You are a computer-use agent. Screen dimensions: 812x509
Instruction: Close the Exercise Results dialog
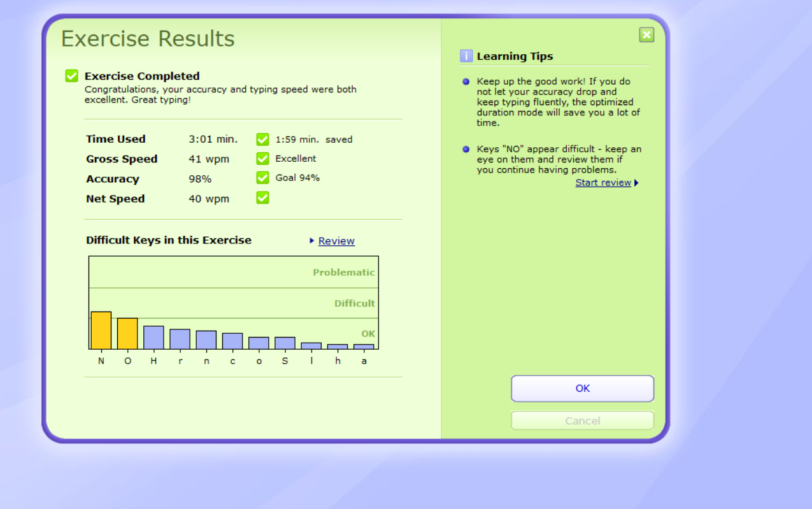tap(646, 35)
